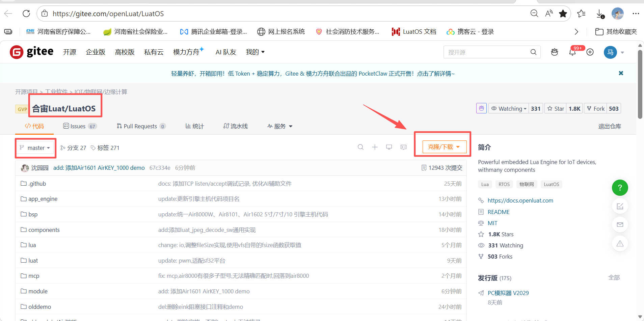Switch to the Issues tab
The width and height of the screenshot is (644, 321).
(80, 126)
